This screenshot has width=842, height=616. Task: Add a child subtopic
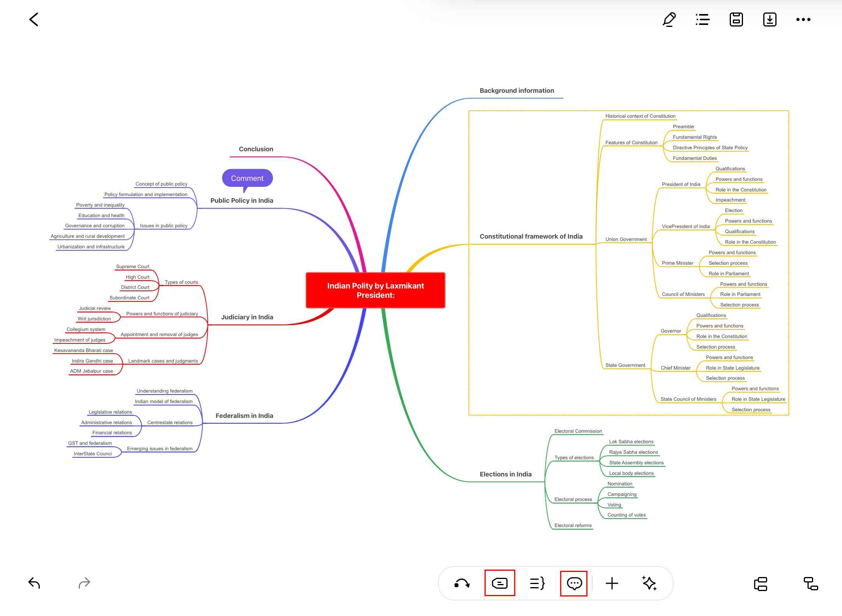tap(811, 584)
